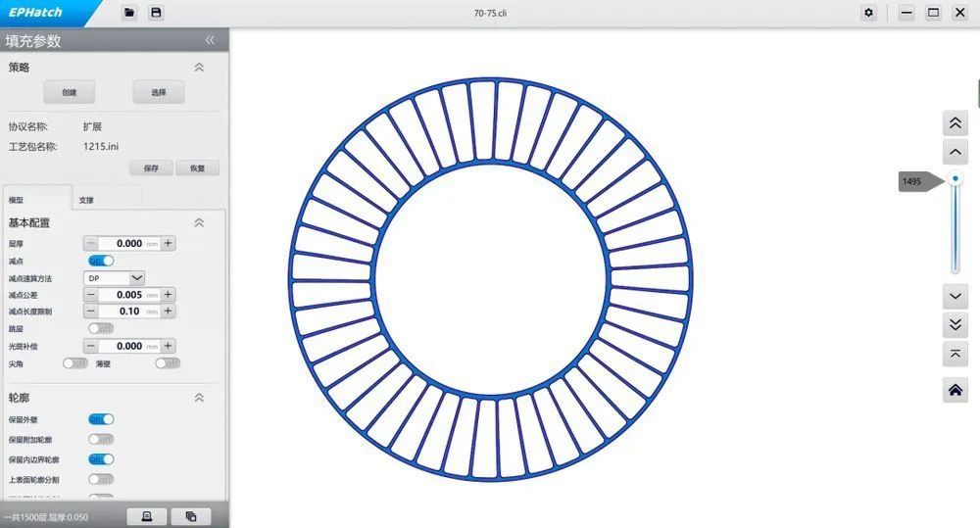980x528 pixels.
Task: Go to top layer button with bar-arrow icon
Action: [955, 354]
